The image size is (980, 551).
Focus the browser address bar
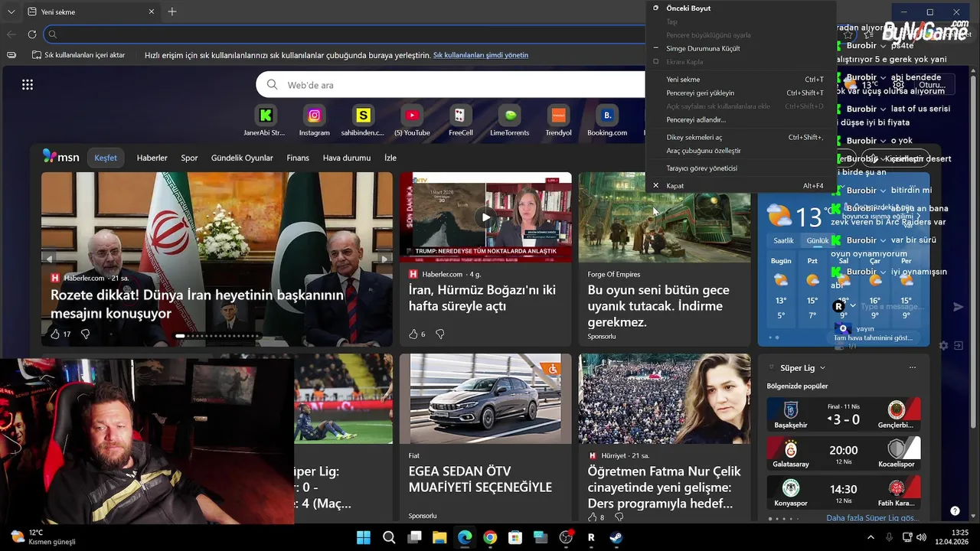tap(345, 34)
